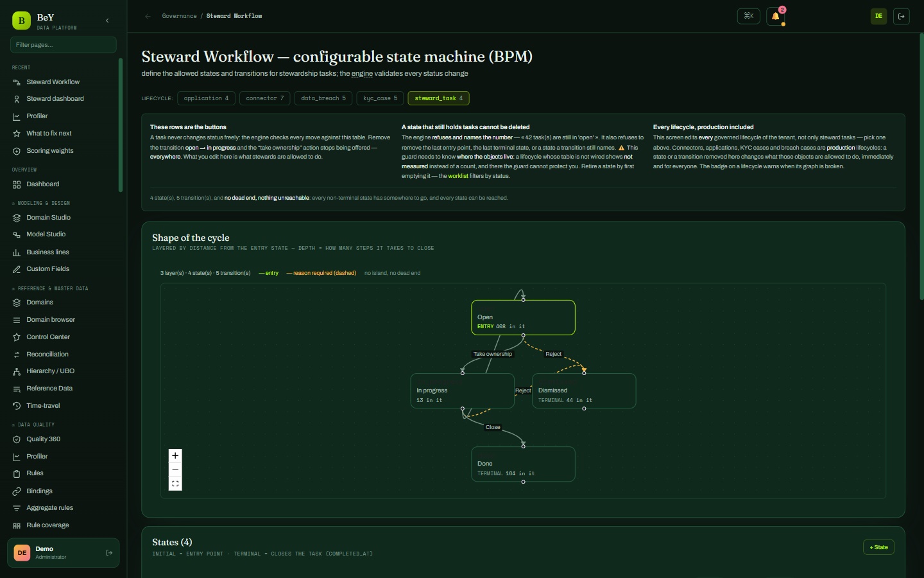924x578 pixels.
Task: Click the engine link in subtitle
Action: pos(362,74)
